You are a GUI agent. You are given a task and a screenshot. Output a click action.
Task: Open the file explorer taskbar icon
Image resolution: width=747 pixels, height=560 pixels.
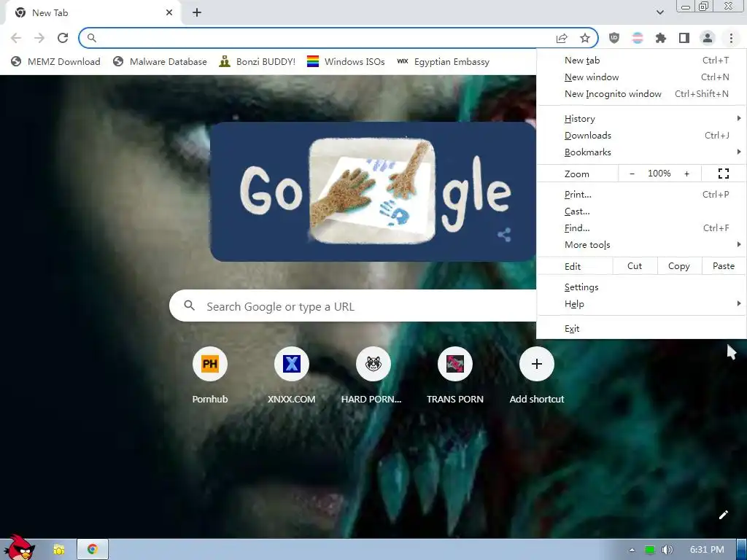click(58, 550)
